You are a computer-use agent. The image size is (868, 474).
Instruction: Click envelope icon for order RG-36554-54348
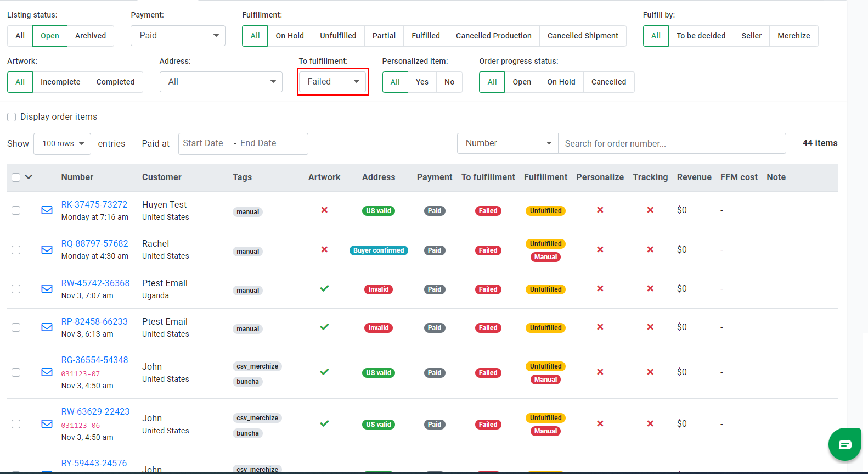click(x=47, y=372)
